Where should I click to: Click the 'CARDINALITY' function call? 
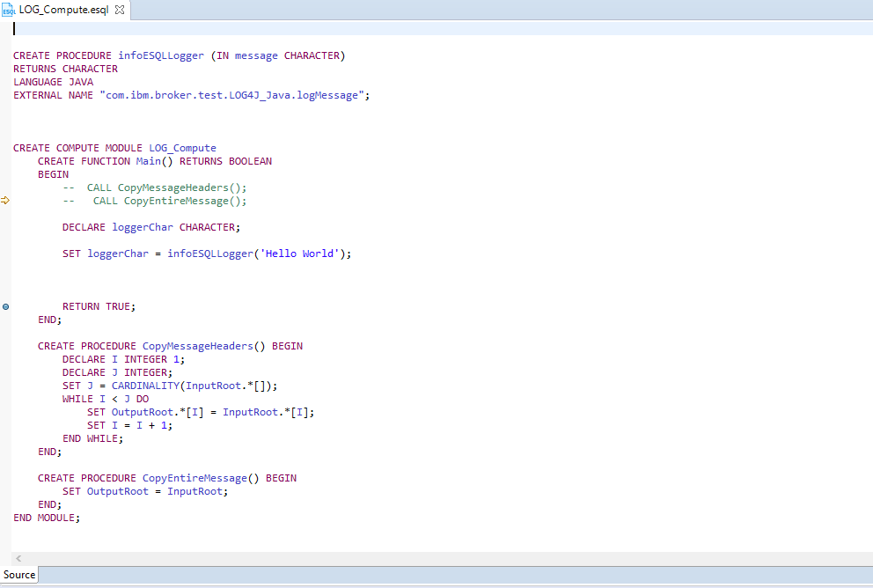coord(145,386)
